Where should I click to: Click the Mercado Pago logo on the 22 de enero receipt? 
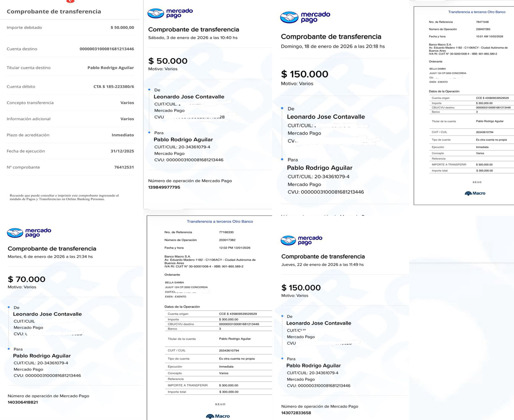tap(301, 240)
